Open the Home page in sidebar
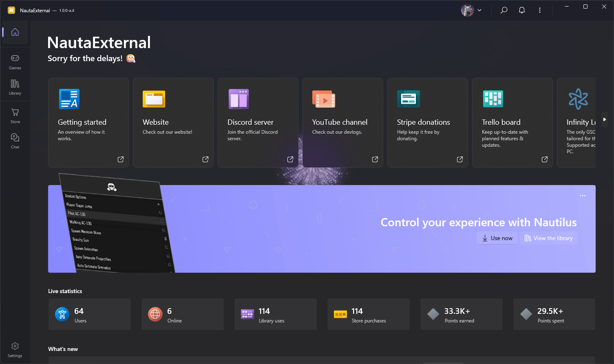Image resolution: width=614 pixels, height=364 pixels. click(15, 32)
